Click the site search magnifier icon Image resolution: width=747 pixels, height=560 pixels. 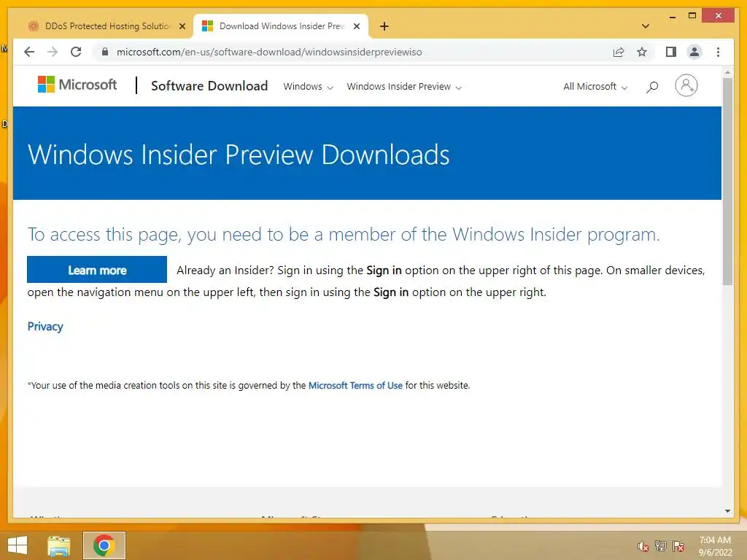[x=652, y=87]
